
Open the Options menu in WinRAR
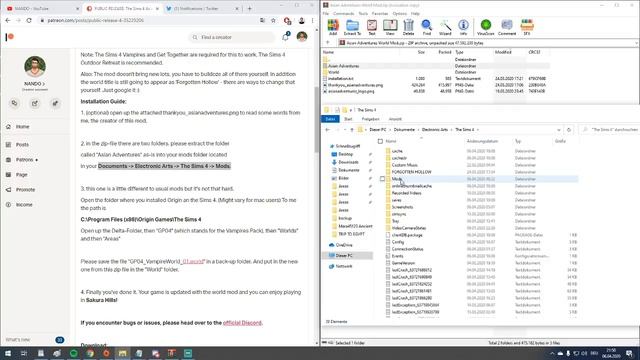pos(400,13)
